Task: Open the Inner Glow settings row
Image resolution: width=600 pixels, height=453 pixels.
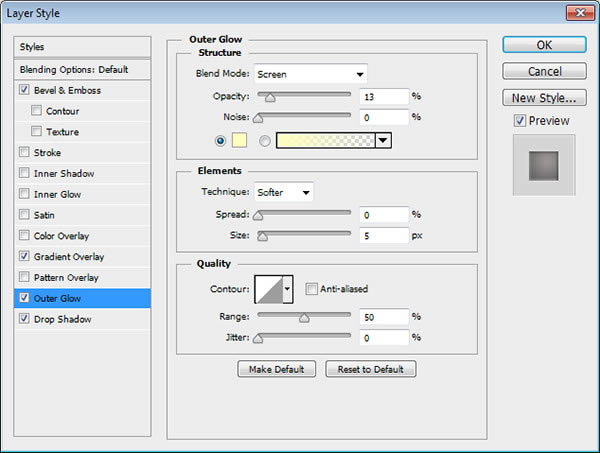Action: [82, 194]
